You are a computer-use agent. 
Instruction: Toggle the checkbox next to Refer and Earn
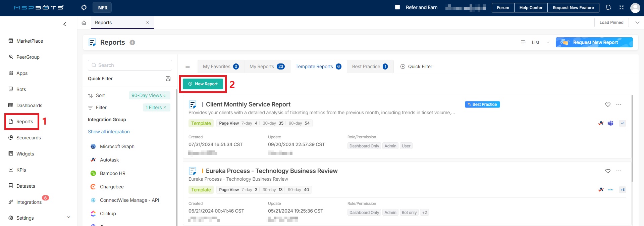coord(397,7)
